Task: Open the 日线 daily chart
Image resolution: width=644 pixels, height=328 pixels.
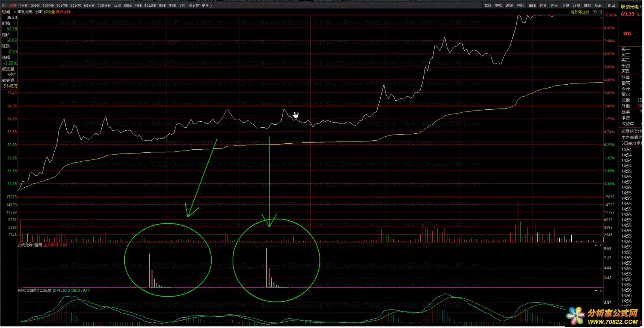Action: point(118,6)
